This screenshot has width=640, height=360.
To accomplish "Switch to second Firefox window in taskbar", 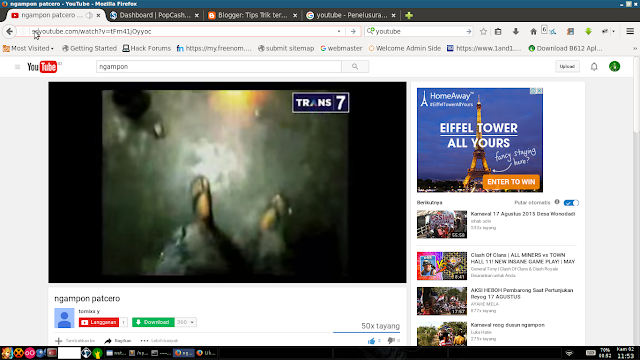I will 206,353.
